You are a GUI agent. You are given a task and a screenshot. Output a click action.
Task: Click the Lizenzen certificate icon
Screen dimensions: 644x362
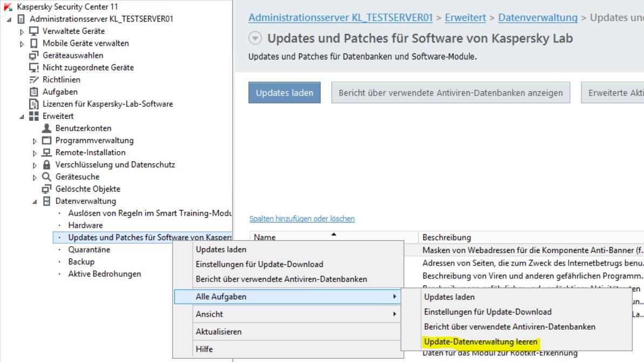(34, 104)
